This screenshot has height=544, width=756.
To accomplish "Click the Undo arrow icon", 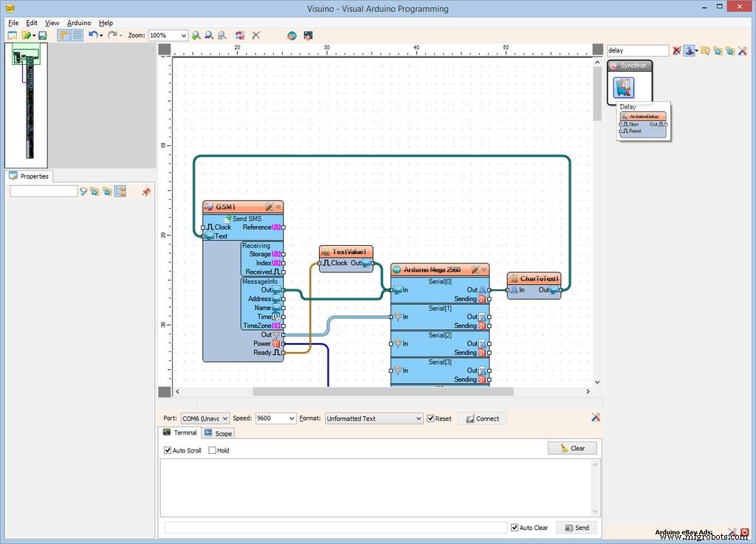I will coord(92,35).
